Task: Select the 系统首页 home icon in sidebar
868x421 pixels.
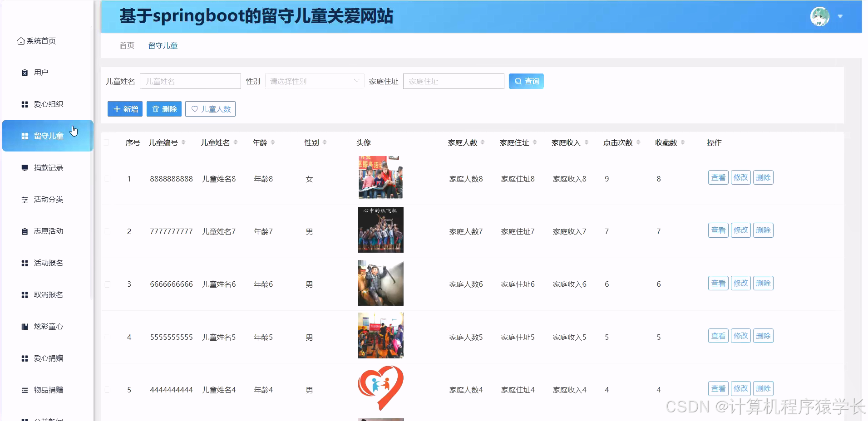Action: 20,41
